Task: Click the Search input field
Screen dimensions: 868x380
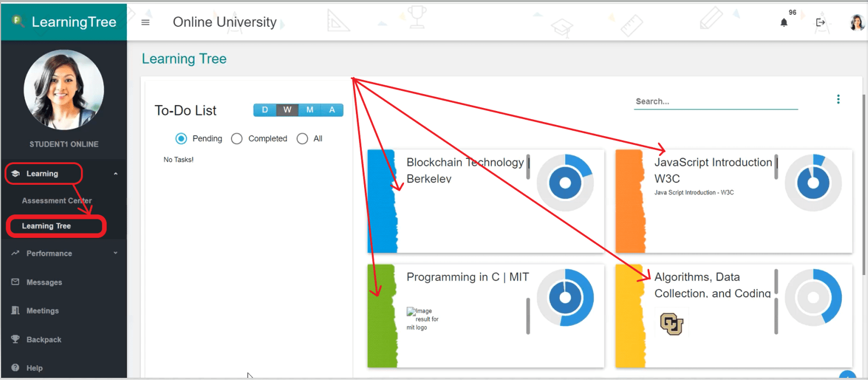Action: point(716,102)
